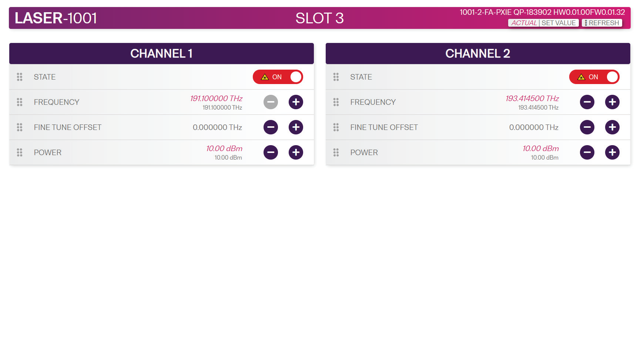Screen dimensions: 644x354
Task: Switch display to SET VALUE mode
Action: [x=559, y=23]
